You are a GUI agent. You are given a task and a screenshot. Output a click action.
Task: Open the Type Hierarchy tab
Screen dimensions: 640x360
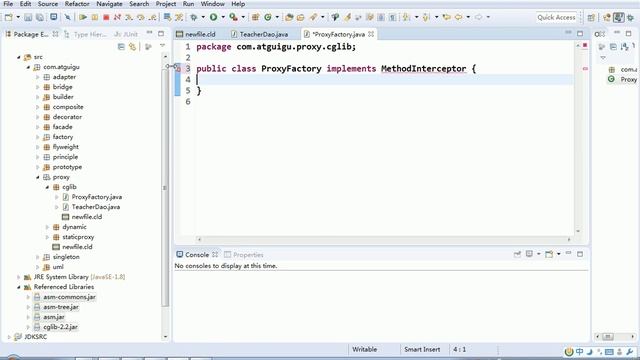tap(85, 34)
